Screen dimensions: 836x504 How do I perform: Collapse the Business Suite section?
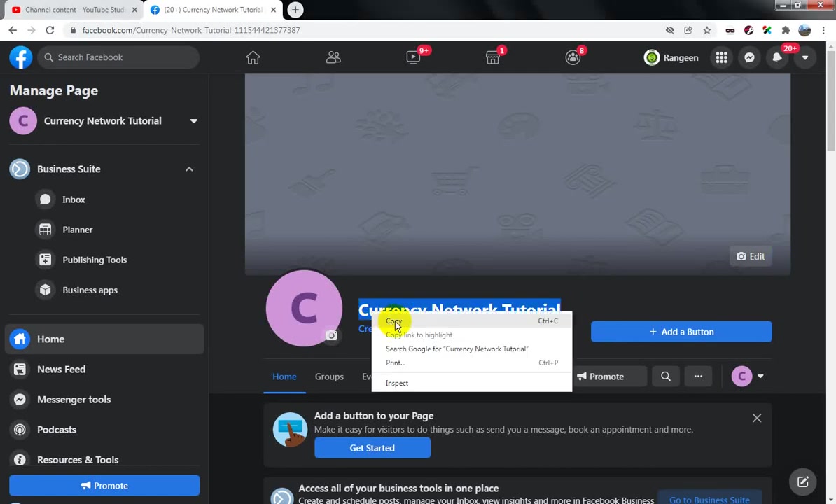[x=189, y=169]
